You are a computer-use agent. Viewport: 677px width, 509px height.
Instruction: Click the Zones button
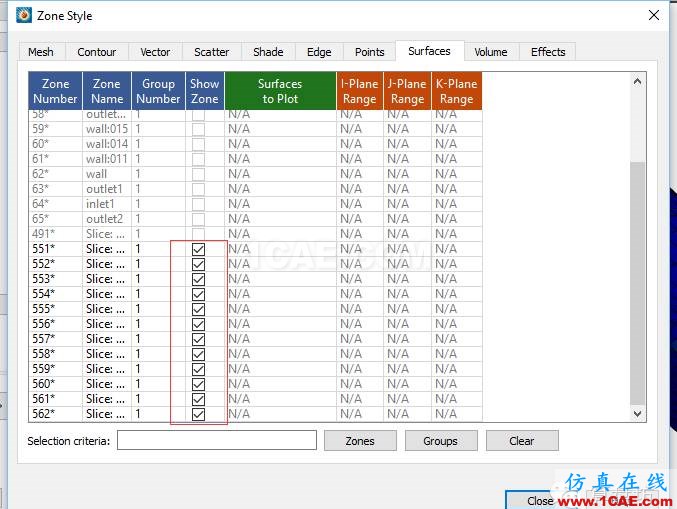tap(359, 441)
